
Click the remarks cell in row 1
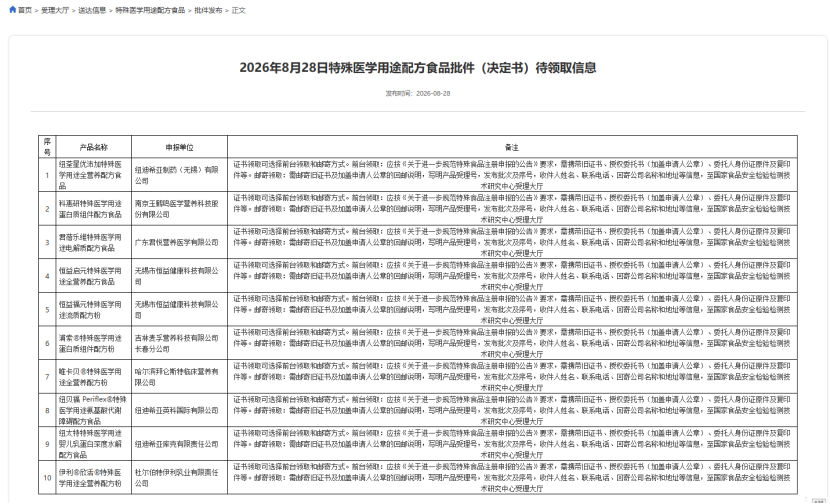click(512, 175)
